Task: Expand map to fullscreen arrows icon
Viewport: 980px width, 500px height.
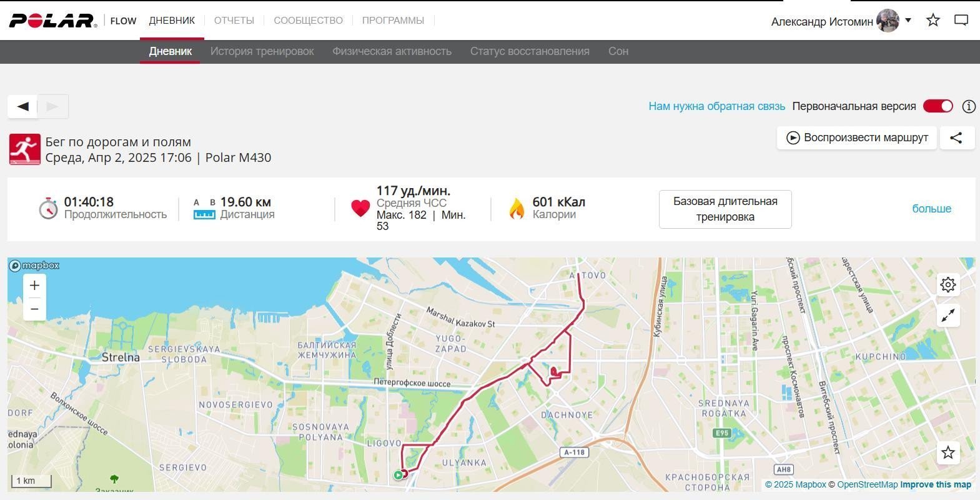Action: (948, 316)
